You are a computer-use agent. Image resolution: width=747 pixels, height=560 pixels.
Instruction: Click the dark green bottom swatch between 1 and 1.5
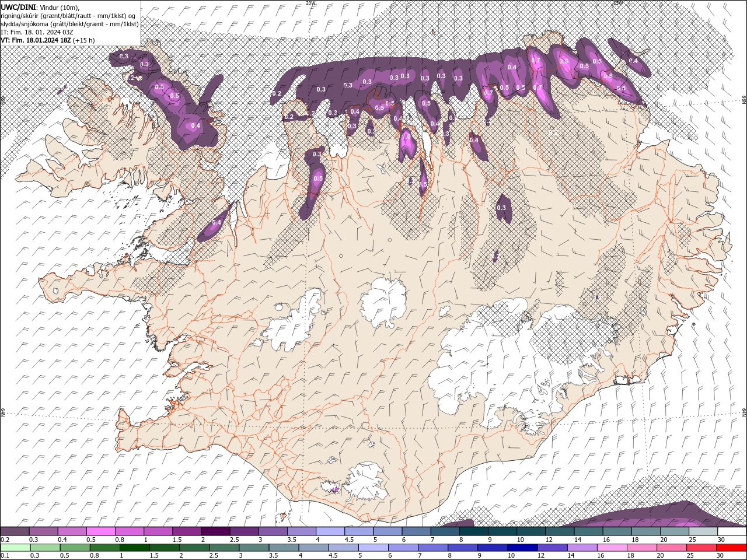coord(135,548)
